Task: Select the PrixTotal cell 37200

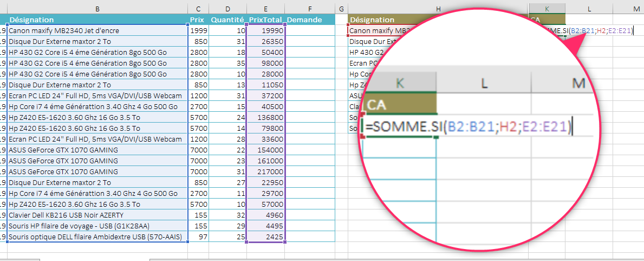Action: pyautogui.click(x=266, y=96)
